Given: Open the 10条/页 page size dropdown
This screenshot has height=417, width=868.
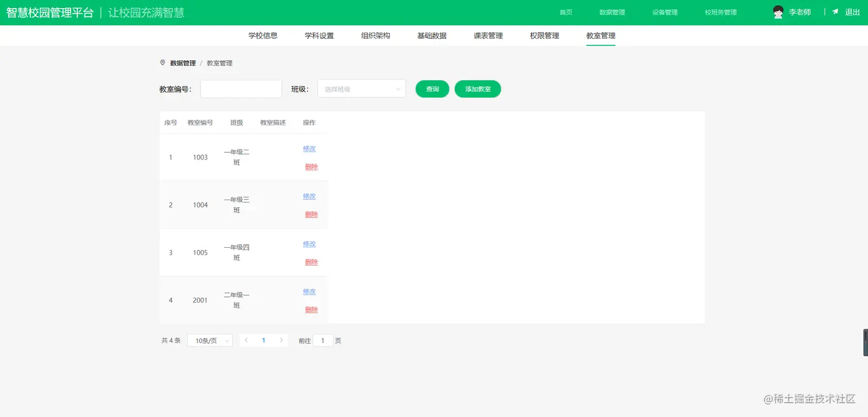Looking at the screenshot, I should click(210, 340).
